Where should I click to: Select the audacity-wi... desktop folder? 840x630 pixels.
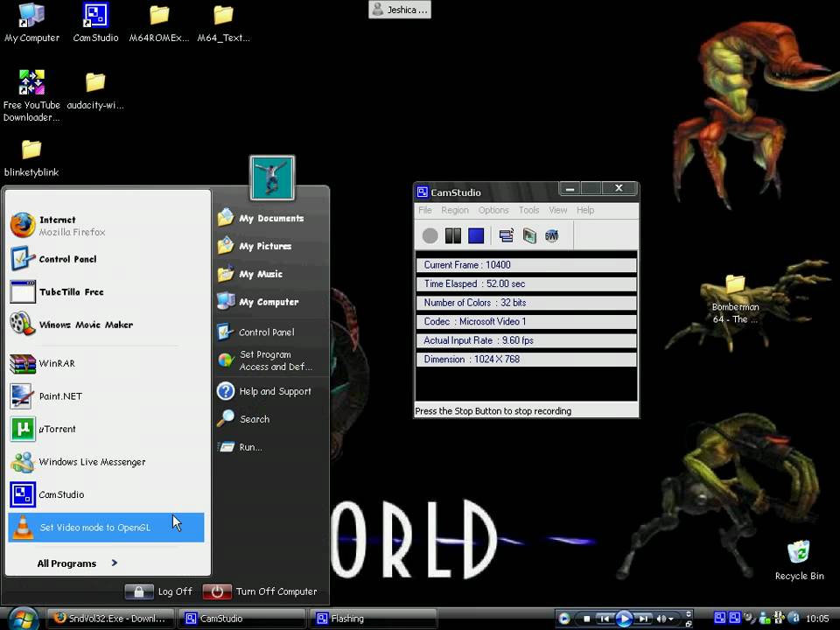pyautogui.click(x=95, y=90)
